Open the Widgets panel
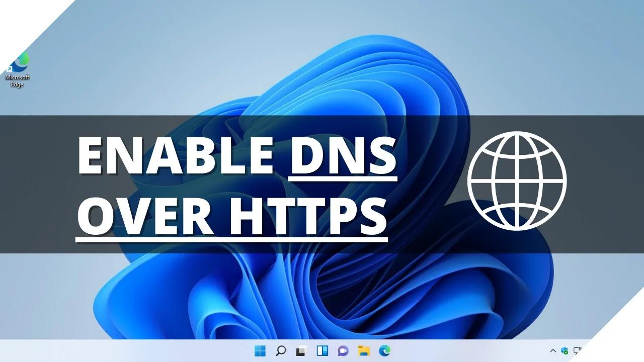The image size is (644, 362). tap(322, 350)
